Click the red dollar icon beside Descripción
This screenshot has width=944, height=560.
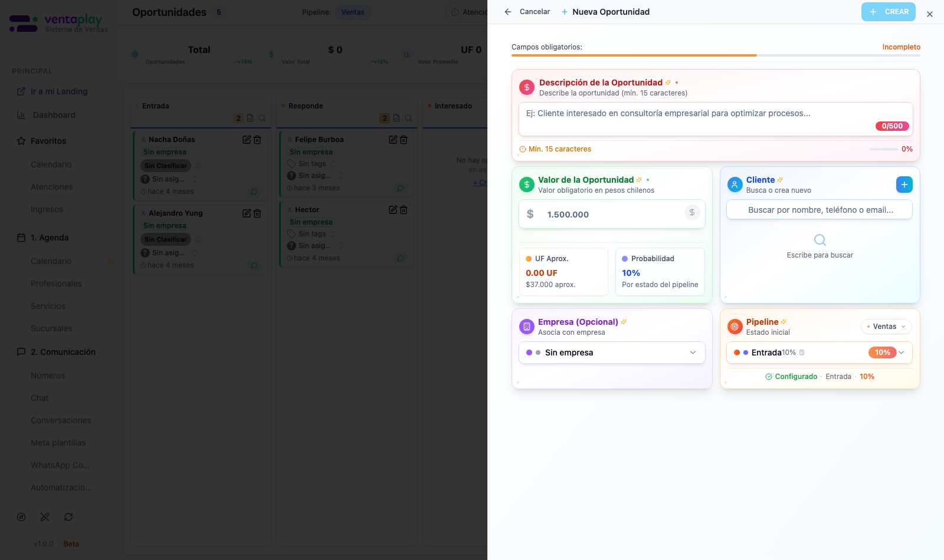pyautogui.click(x=527, y=87)
